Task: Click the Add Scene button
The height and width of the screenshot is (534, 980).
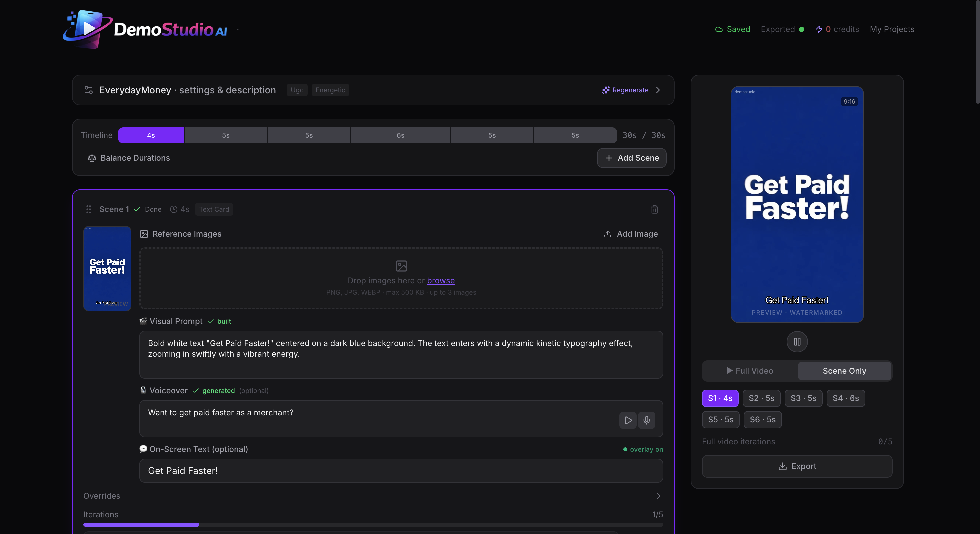Action: click(632, 158)
